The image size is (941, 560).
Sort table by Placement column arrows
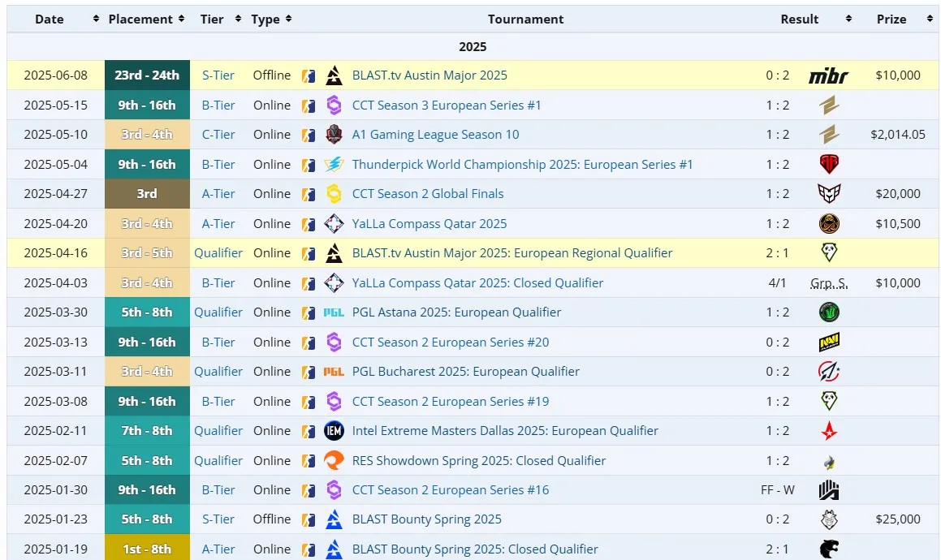pos(181,19)
